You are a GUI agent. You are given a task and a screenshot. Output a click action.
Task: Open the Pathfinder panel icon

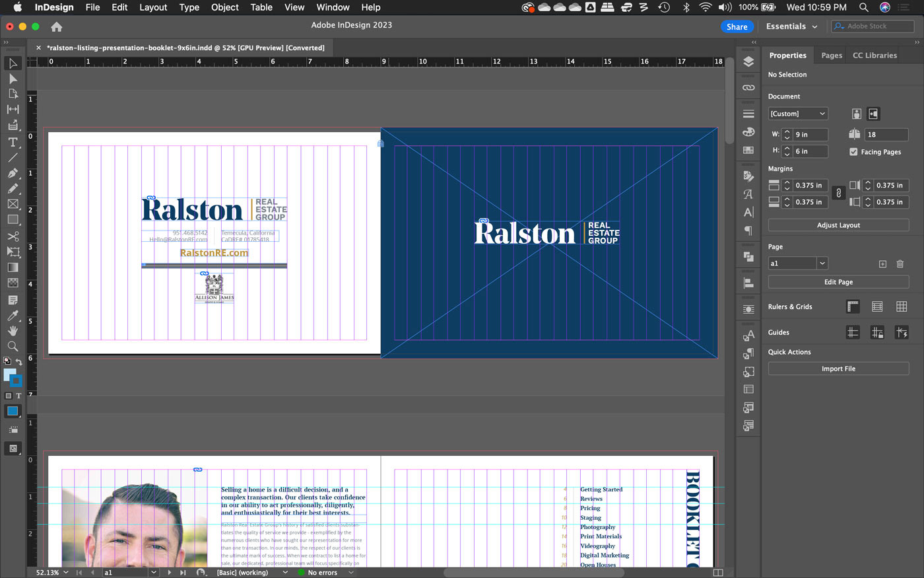pos(748,256)
